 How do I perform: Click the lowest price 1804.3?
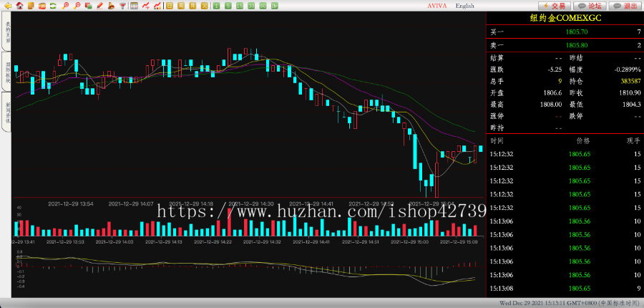(x=633, y=105)
